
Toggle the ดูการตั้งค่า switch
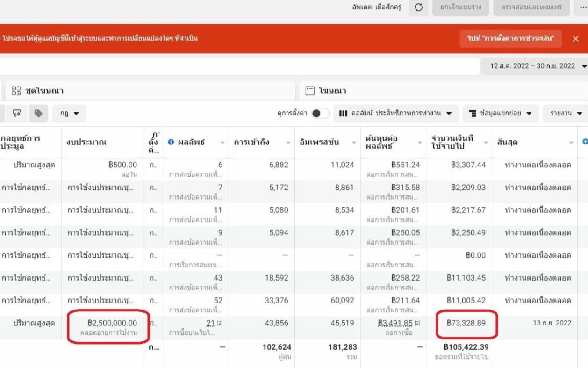(x=320, y=114)
